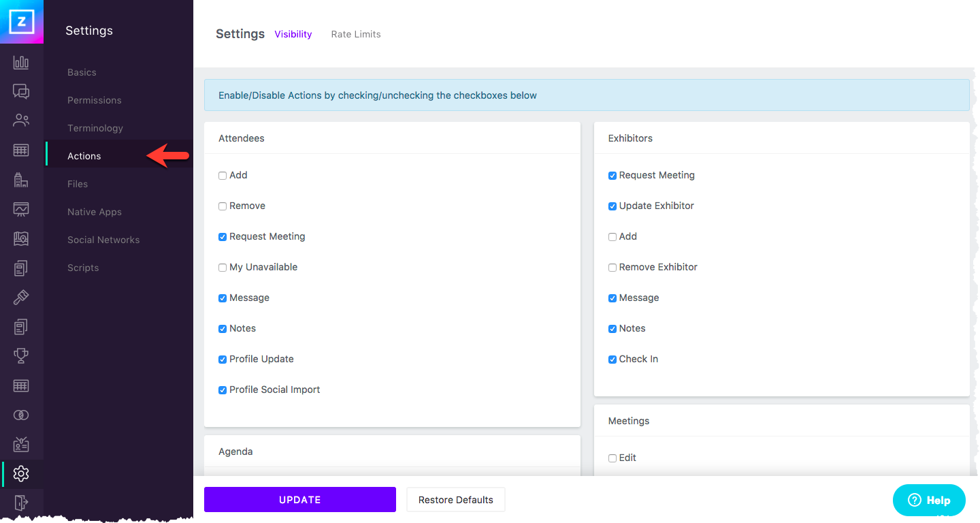Open Basics in the Settings menu
Image resolution: width=980 pixels, height=523 pixels.
82,72
